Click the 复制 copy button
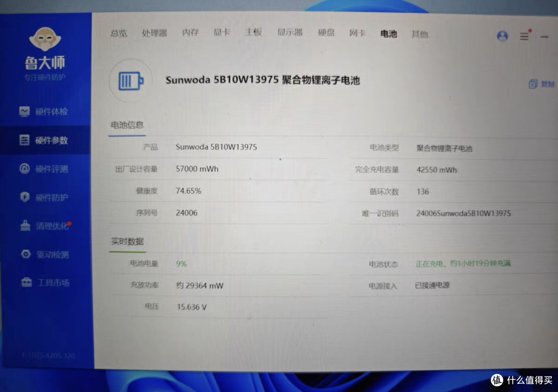The width and height of the screenshot is (558, 392). click(541, 84)
